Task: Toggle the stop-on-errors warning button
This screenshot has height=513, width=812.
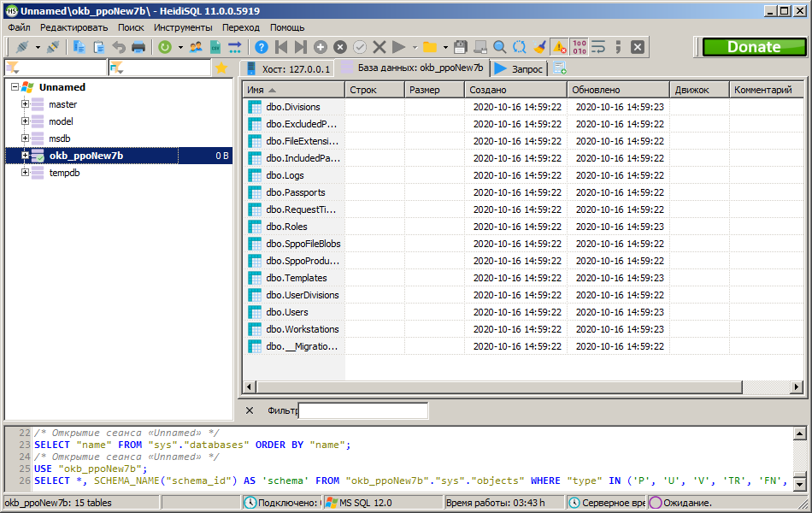Action: pyautogui.click(x=559, y=47)
